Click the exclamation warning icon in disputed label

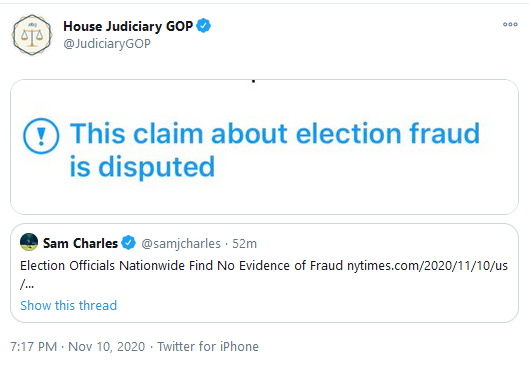[41, 136]
